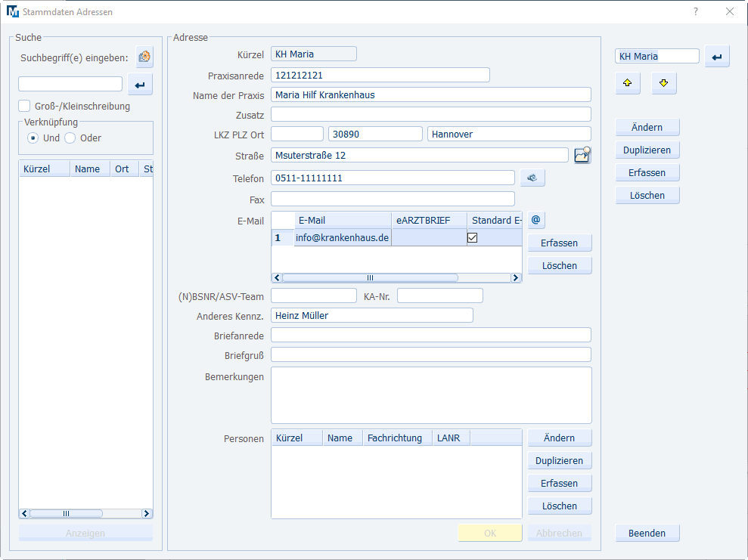Image resolution: width=748 pixels, height=560 pixels.
Task: Go to next record with yellow down arrow
Action: click(663, 83)
